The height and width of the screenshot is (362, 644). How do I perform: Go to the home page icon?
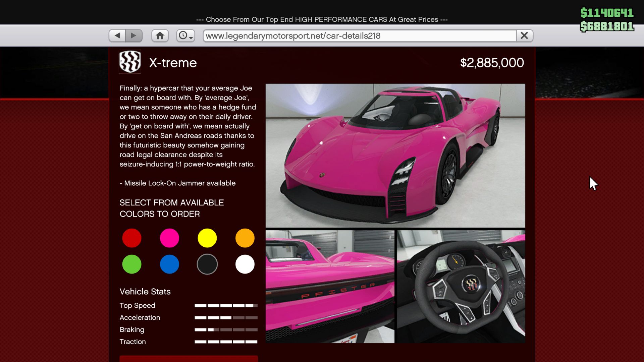(x=160, y=36)
